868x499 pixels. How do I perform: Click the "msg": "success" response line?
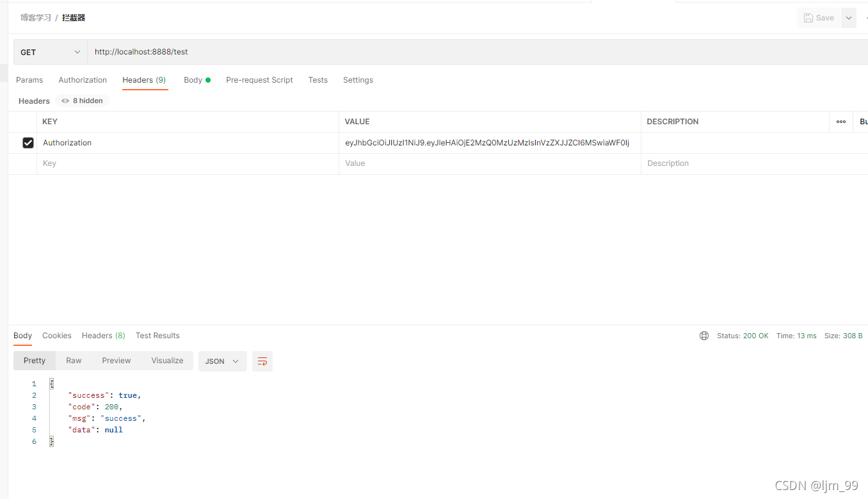click(x=107, y=418)
